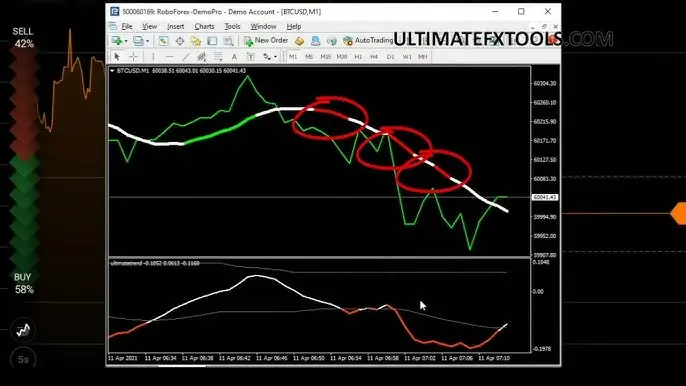Select the Fibonacci Retracement tool
The image size is (686, 386).
click(x=218, y=56)
